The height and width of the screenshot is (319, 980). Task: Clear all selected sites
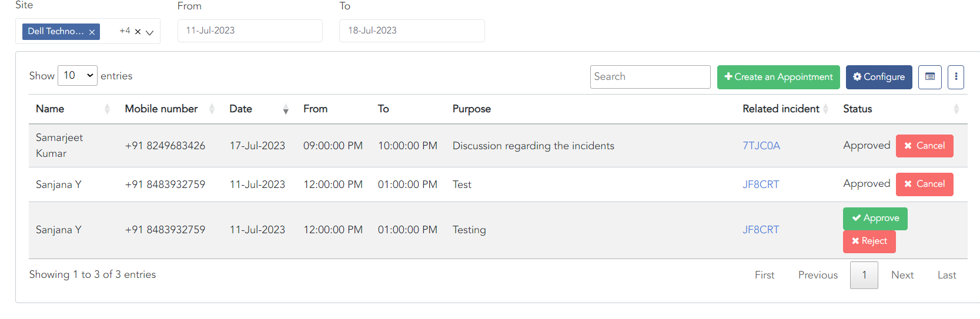[x=138, y=32]
